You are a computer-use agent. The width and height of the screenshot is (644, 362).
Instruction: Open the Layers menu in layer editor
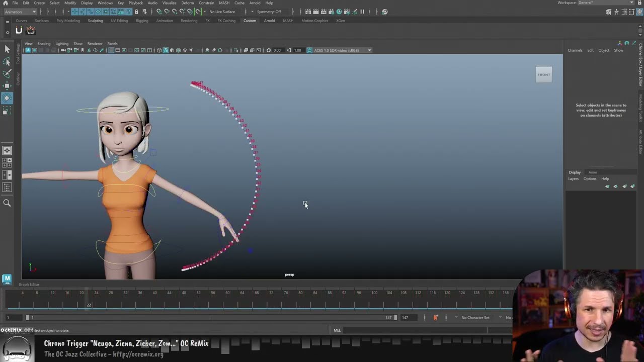point(574,179)
